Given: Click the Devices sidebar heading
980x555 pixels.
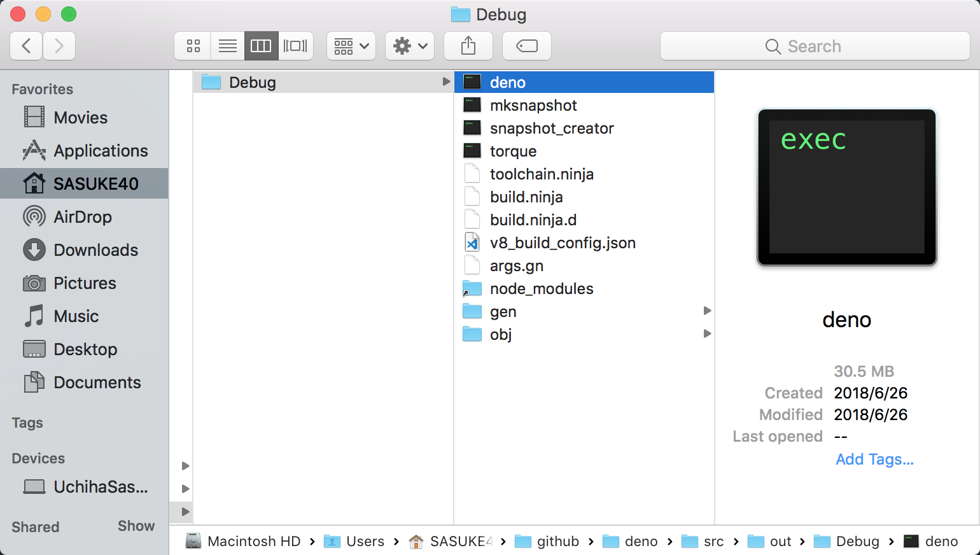Looking at the screenshot, I should pyautogui.click(x=38, y=458).
